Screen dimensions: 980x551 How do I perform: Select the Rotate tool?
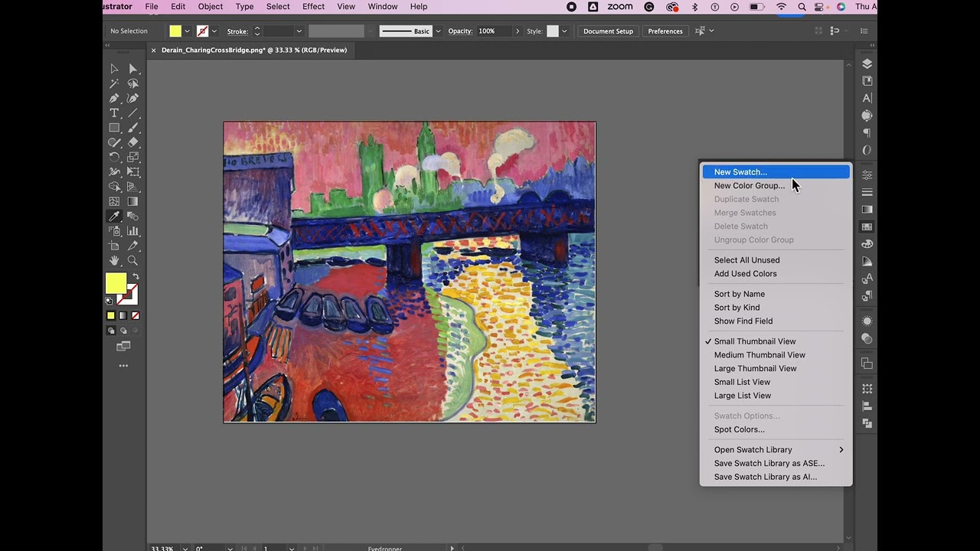tap(114, 157)
